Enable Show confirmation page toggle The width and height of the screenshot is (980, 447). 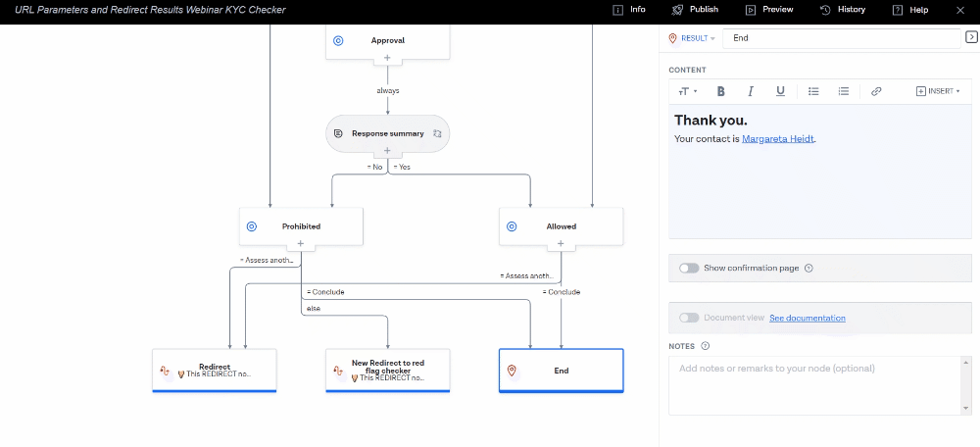(689, 269)
